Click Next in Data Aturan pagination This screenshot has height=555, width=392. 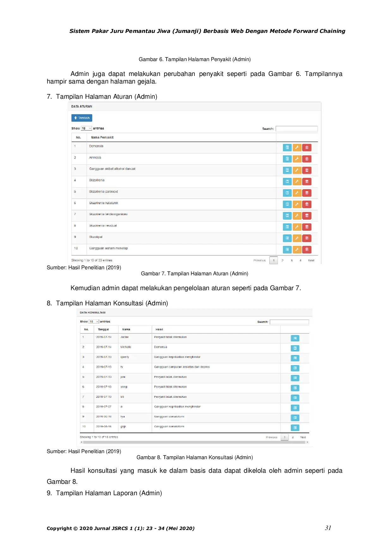(x=311, y=260)
